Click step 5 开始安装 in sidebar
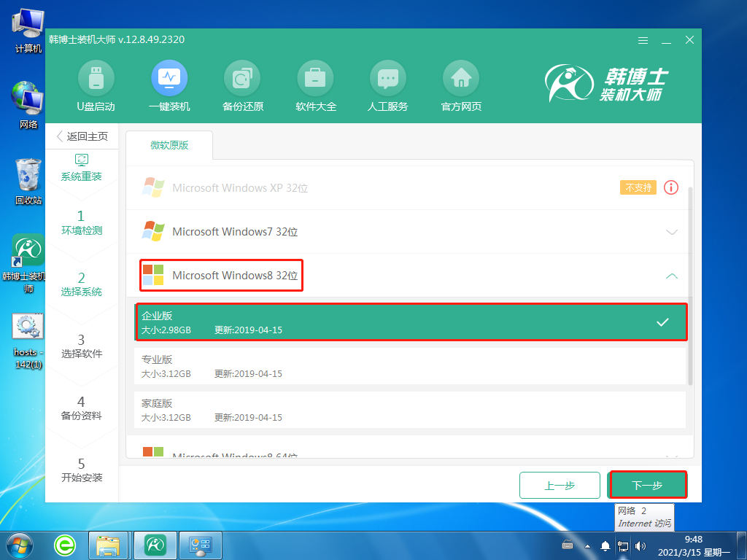This screenshot has width=747, height=560. [x=82, y=469]
